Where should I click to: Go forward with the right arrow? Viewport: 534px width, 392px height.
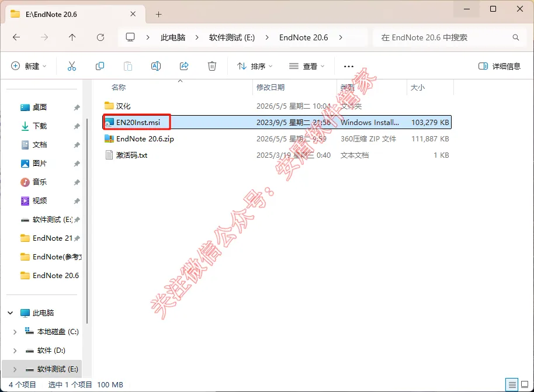coord(44,37)
